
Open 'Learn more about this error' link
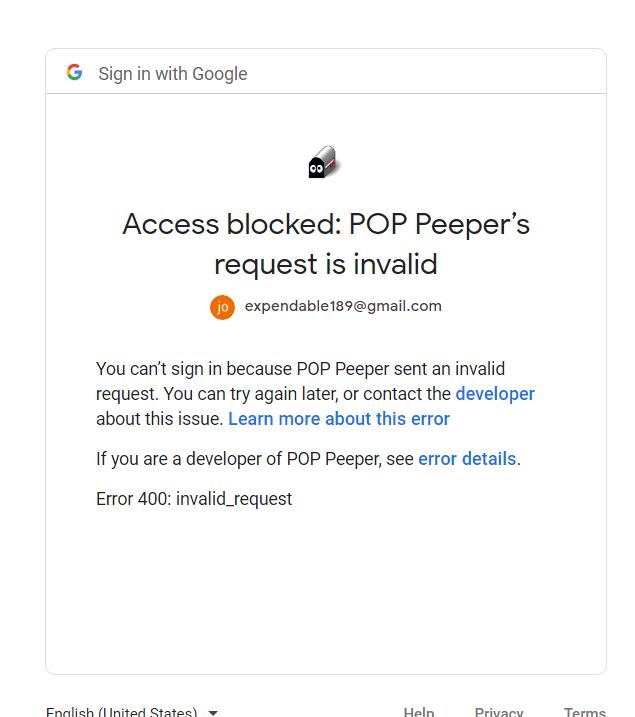coord(339,419)
